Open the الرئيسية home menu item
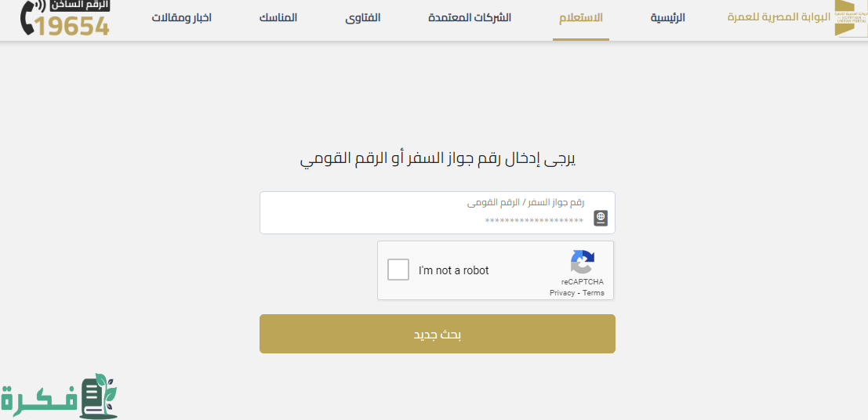The height and width of the screenshot is (420, 868). 667,18
